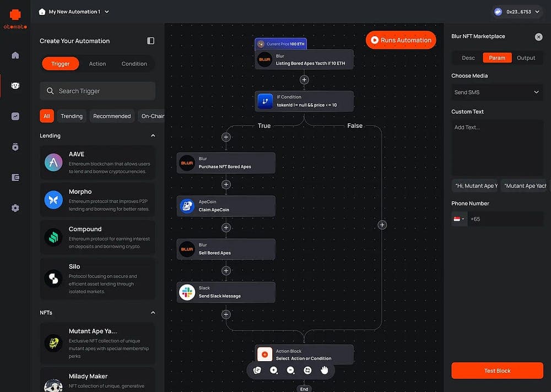
Task: Filter triggers by On-Chain
Action: 152,116
